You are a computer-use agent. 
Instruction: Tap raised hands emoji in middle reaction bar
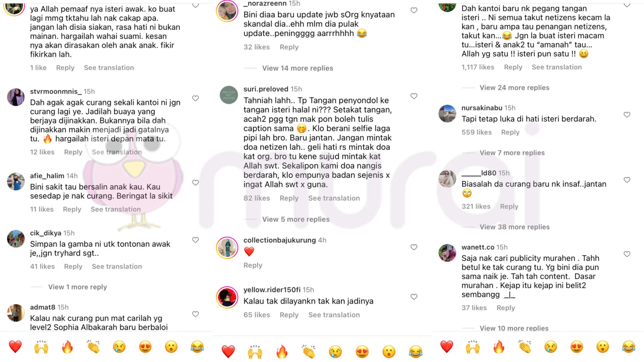(255, 352)
